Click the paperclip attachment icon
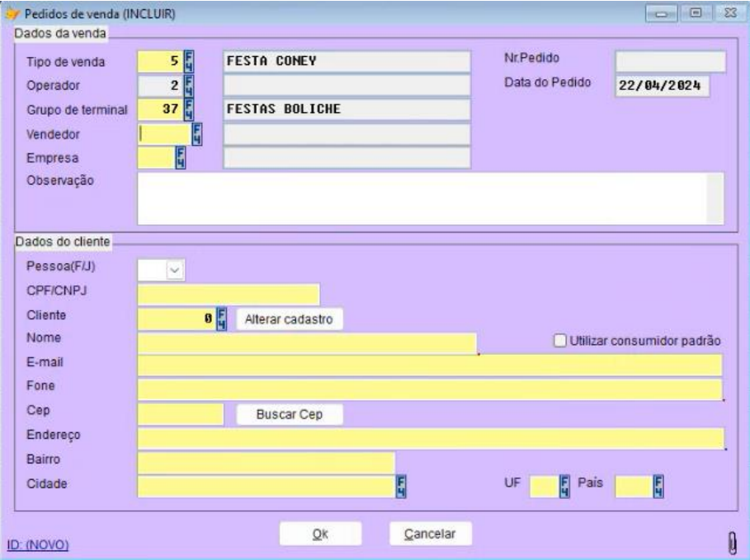 pyautogui.click(x=731, y=540)
